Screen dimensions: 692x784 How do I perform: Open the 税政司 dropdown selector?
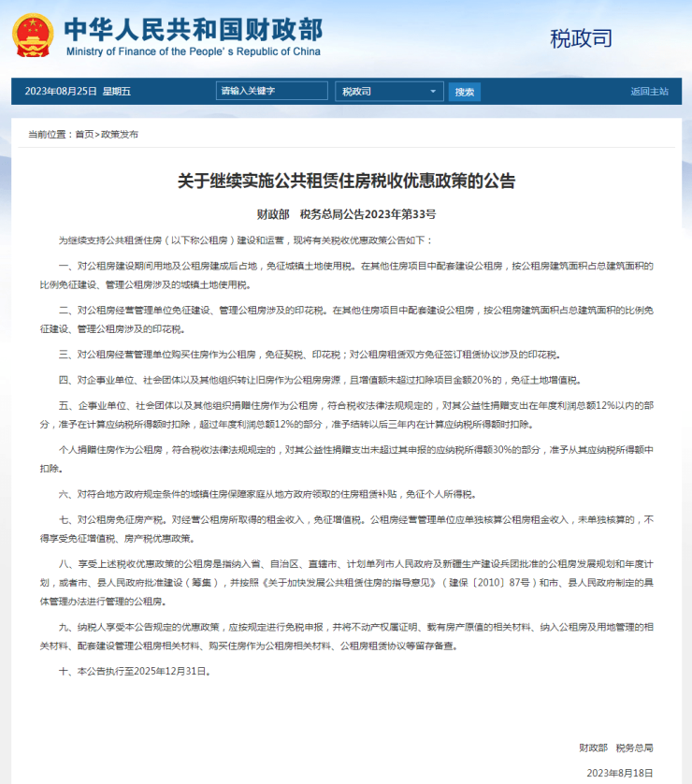(x=389, y=92)
